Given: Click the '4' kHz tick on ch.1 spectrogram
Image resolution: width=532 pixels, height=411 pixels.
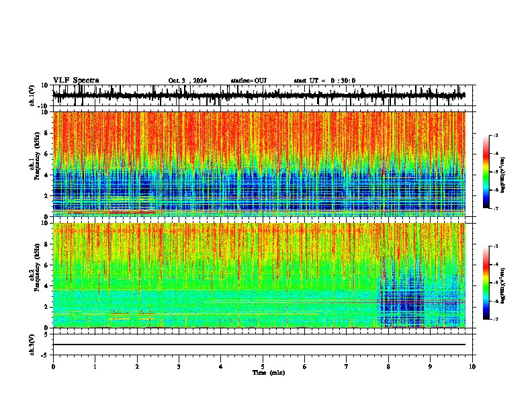Looking at the screenshot, I should point(47,175).
